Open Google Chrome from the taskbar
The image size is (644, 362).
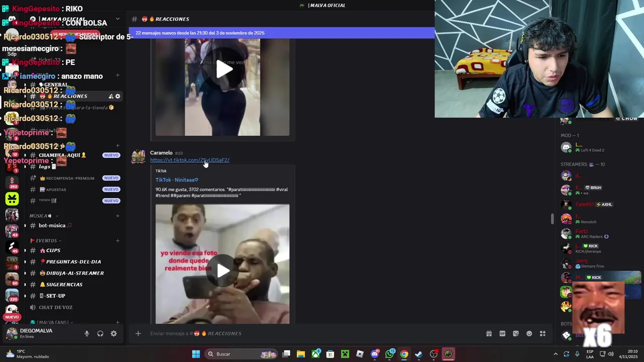[x=404, y=354]
